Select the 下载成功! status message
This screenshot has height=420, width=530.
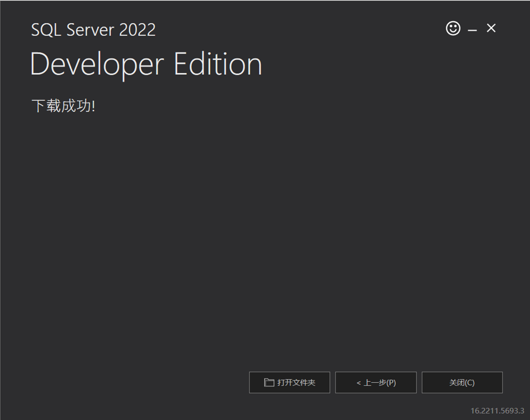click(x=63, y=106)
